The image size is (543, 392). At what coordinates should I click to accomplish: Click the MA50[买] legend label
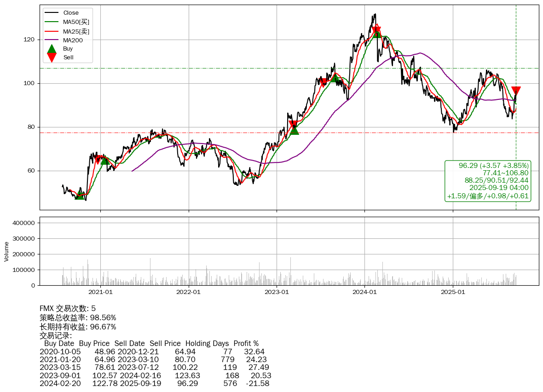pos(76,22)
